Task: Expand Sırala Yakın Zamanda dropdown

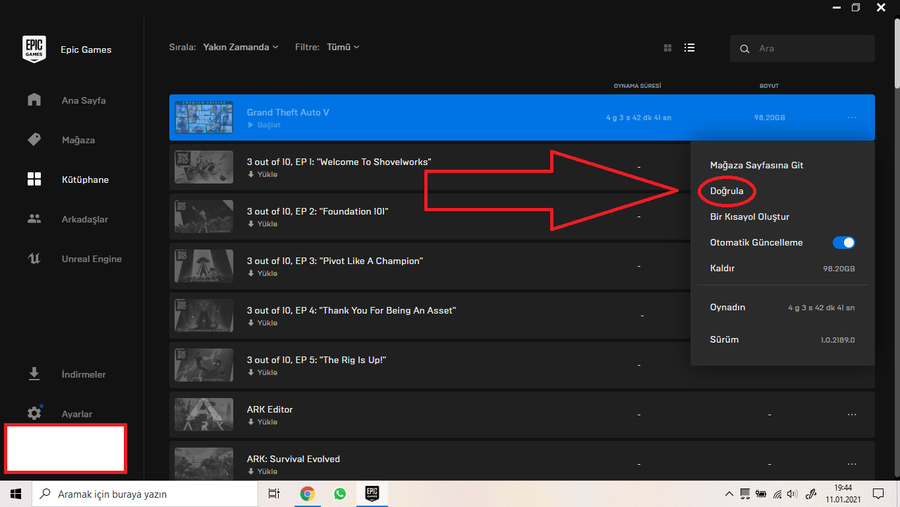Action: click(x=240, y=47)
